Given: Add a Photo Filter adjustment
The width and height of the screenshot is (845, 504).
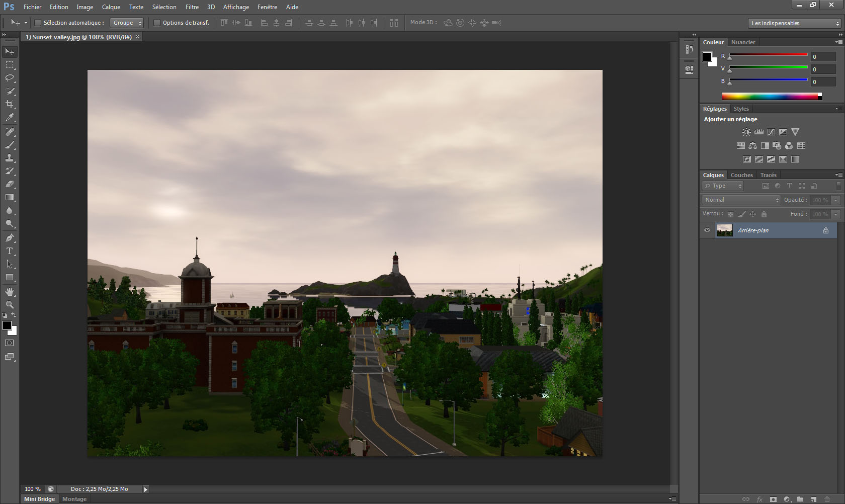Looking at the screenshot, I should 777,146.
